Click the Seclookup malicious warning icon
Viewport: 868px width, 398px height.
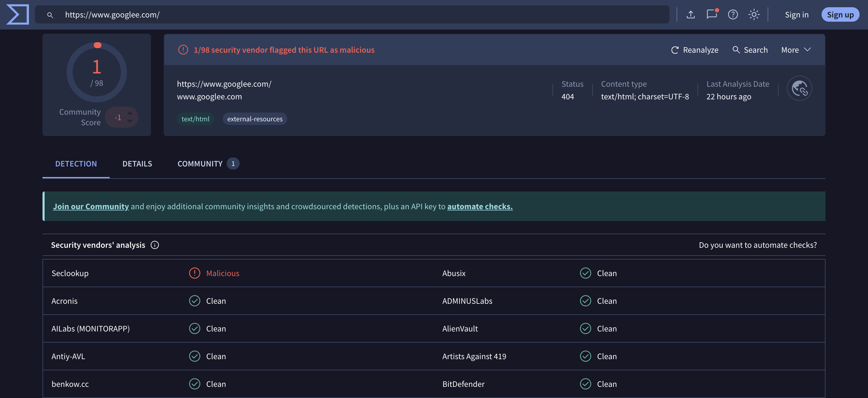tap(194, 273)
